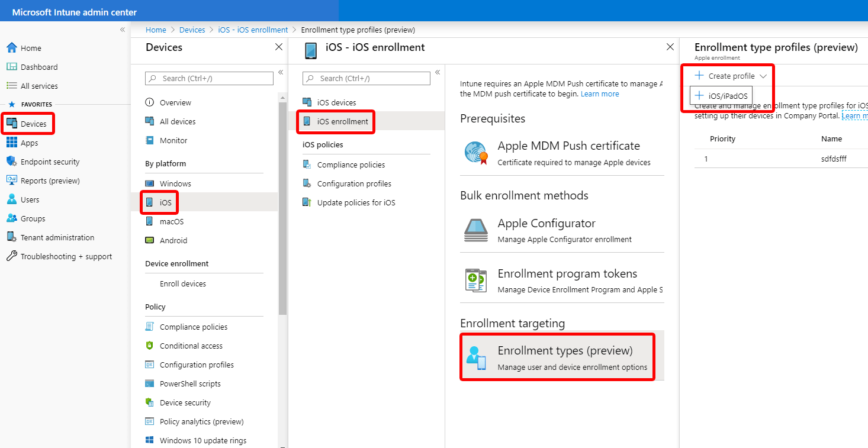Select iOS/iPadOS from Create profile menu
868x448 pixels.
pyautogui.click(x=722, y=96)
